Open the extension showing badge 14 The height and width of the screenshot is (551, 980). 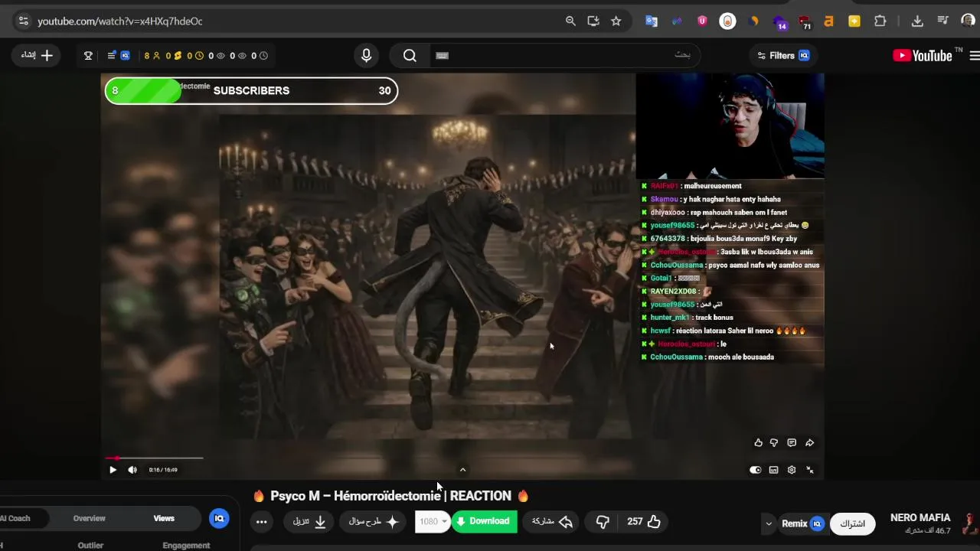pyautogui.click(x=779, y=22)
